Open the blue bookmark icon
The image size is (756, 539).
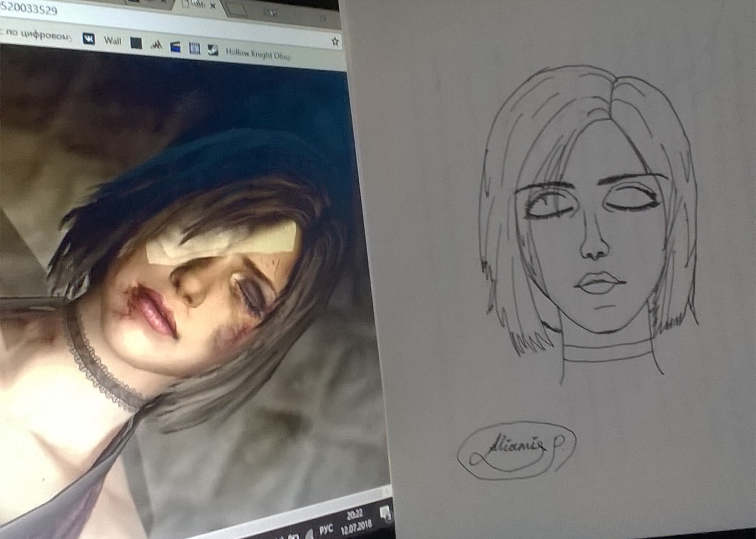pyautogui.click(x=176, y=47)
